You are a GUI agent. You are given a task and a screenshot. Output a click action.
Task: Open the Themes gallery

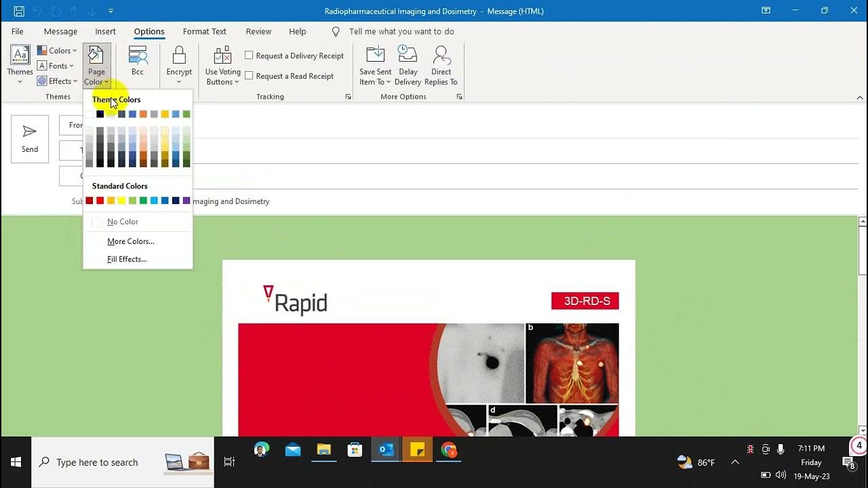[20, 65]
